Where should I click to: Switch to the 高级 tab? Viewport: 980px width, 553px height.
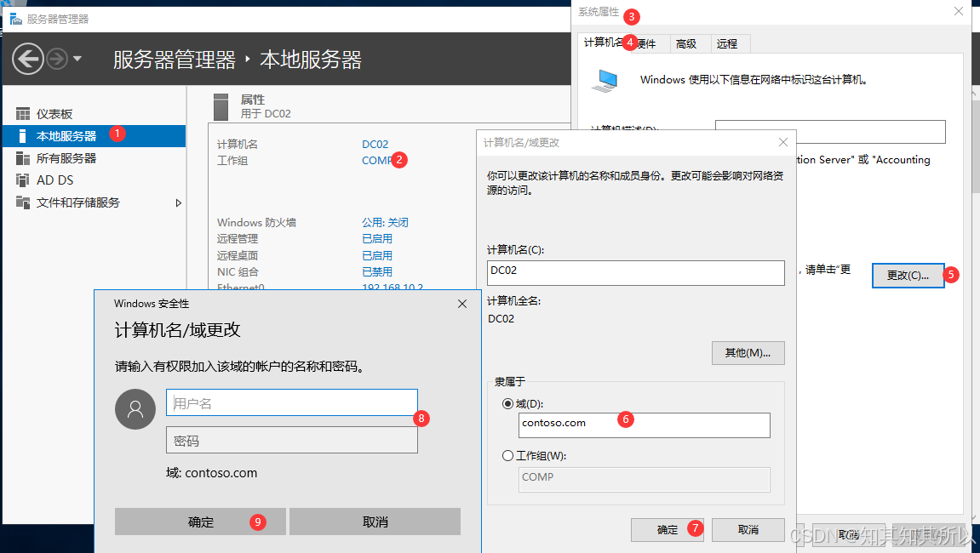tap(685, 43)
